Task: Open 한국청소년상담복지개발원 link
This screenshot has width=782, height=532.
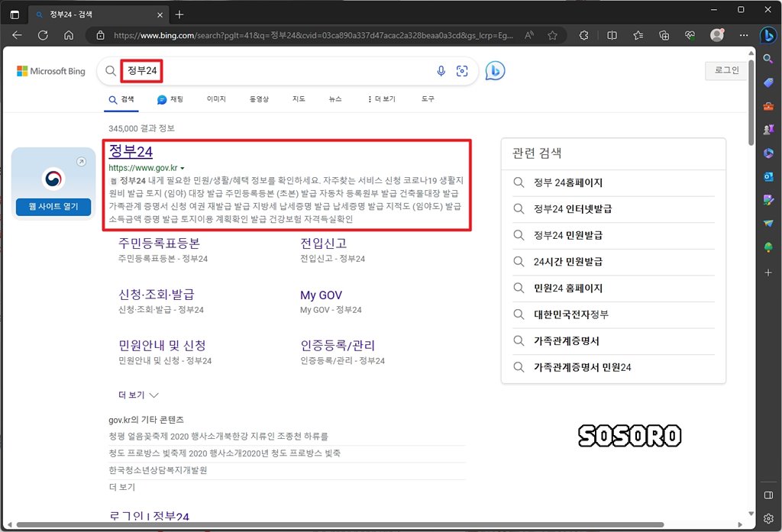Action: click(x=157, y=470)
